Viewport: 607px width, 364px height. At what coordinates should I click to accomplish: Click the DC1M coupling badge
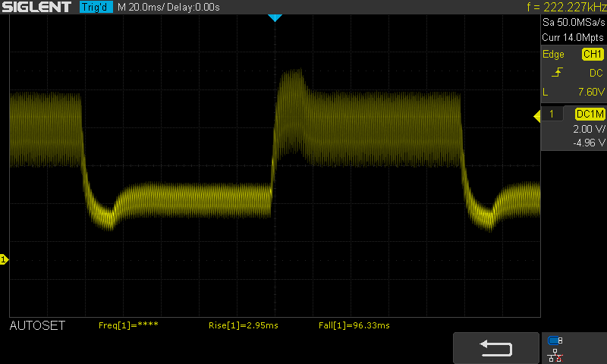point(590,114)
